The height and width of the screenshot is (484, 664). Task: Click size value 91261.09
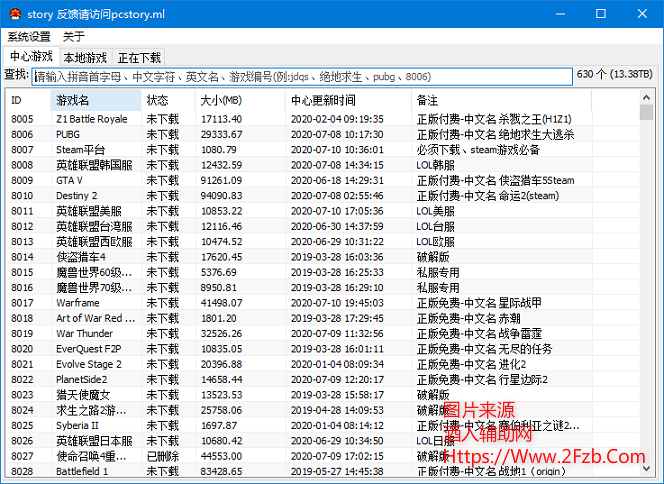coord(221,180)
